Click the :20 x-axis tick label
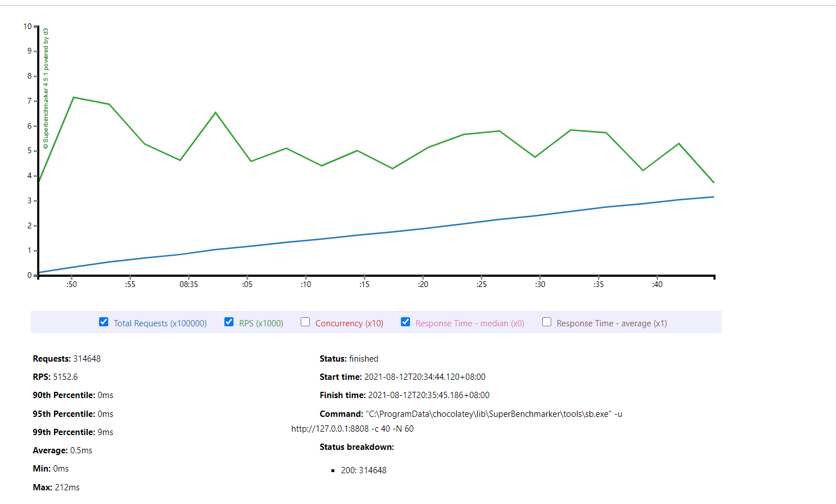This screenshot has height=504, width=836. pos(423,284)
